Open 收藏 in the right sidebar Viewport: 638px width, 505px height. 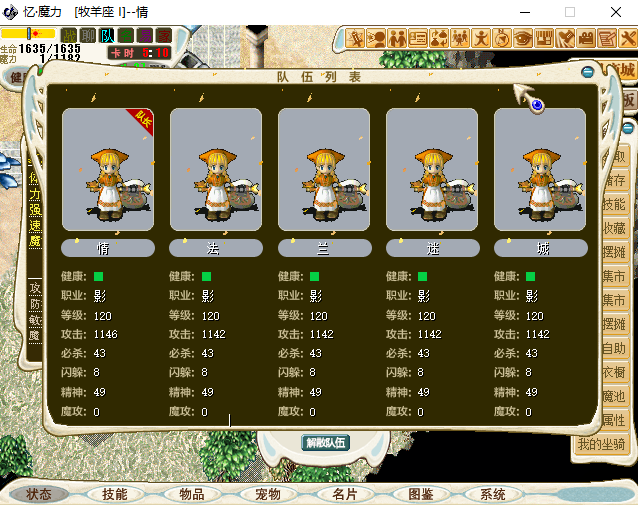tap(614, 228)
